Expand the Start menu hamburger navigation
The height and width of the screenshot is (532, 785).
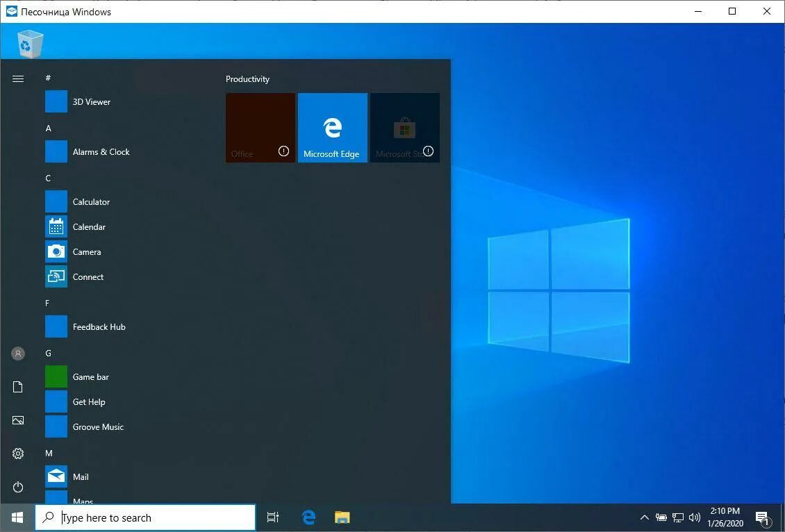pos(17,78)
